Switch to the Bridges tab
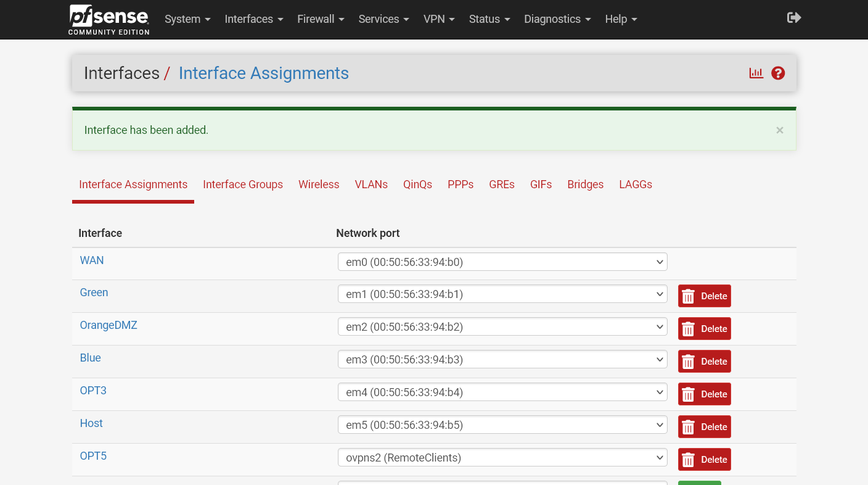Image resolution: width=868 pixels, height=485 pixels. point(585,184)
